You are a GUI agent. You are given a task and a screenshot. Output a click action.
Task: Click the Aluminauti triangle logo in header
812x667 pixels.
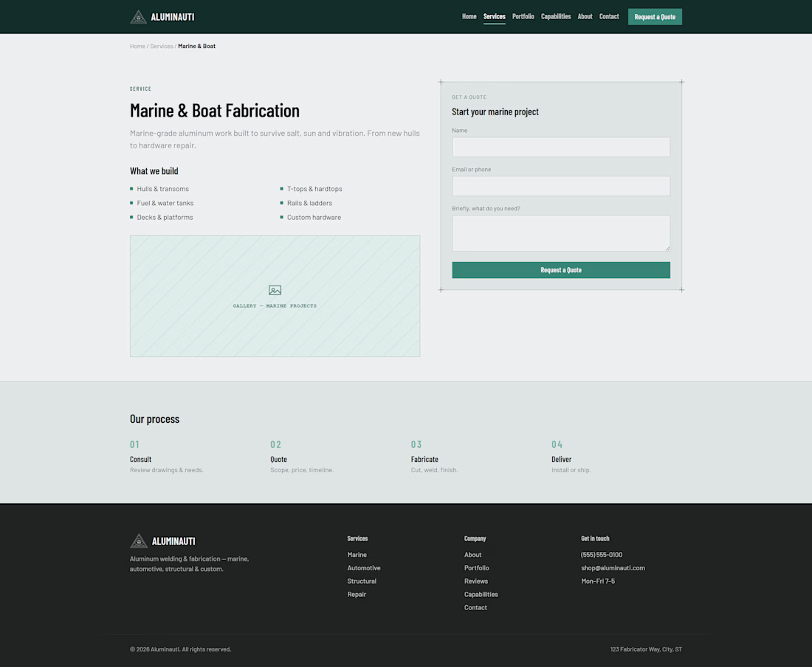coord(138,17)
